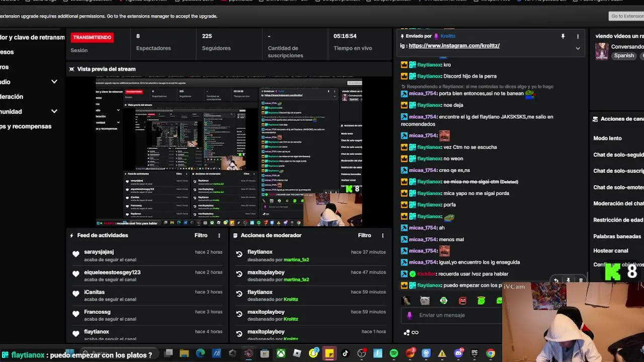
Task: Expand the pinned message with the chevron
Action: [578, 48]
